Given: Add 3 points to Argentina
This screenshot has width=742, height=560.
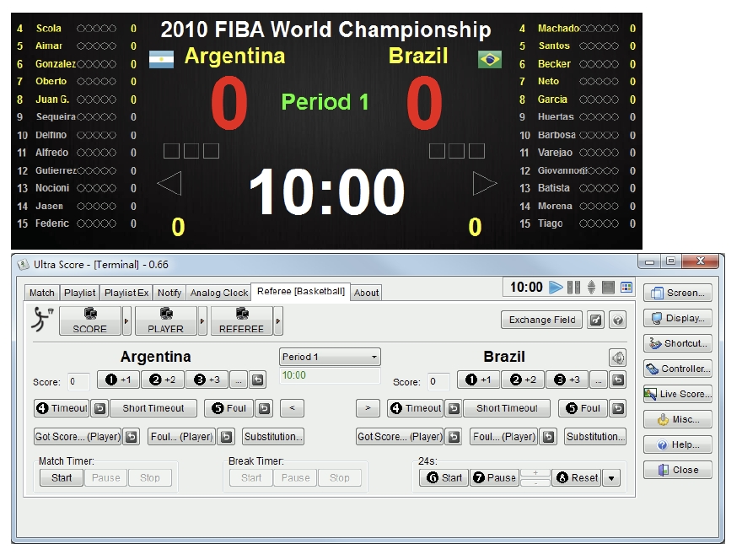Looking at the screenshot, I should [x=207, y=380].
